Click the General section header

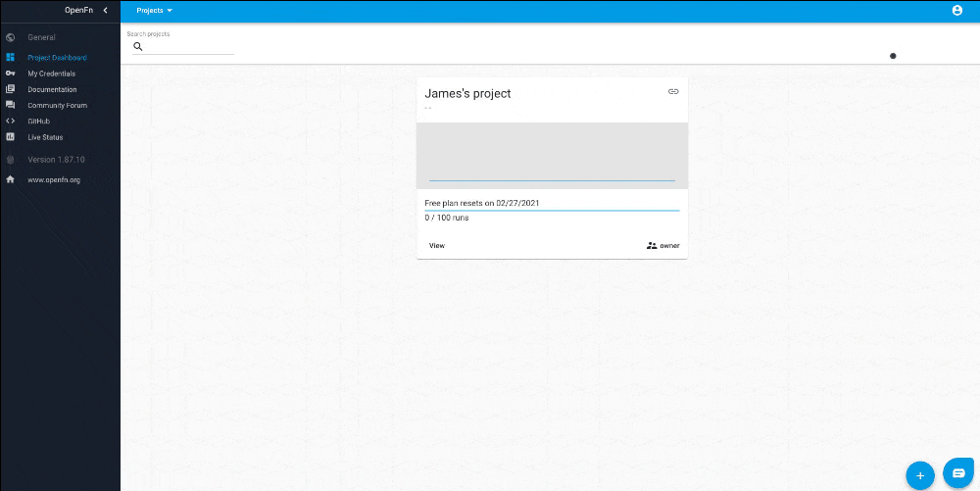coord(41,37)
